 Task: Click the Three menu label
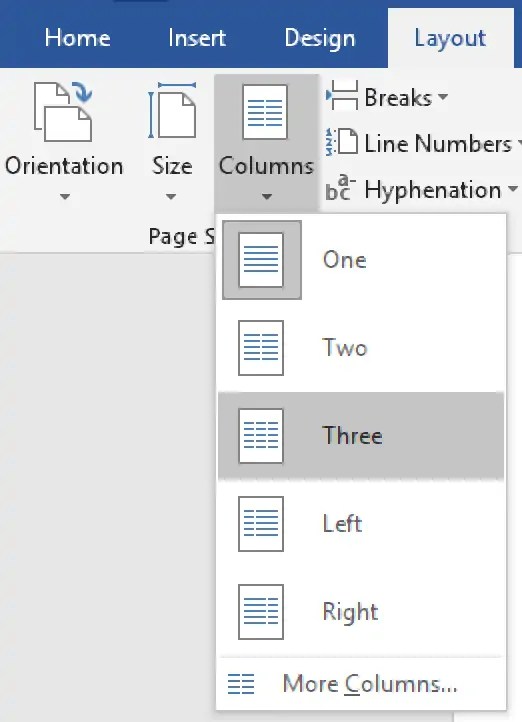(353, 436)
